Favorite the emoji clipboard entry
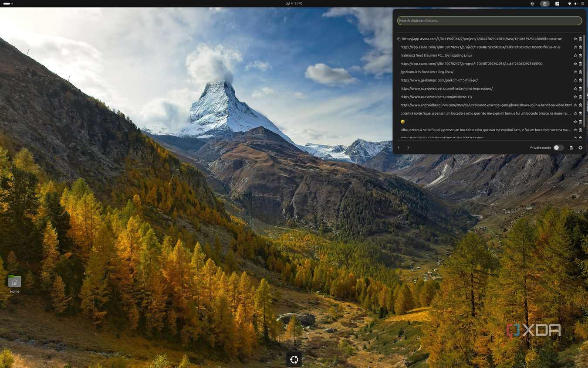 tap(575, 122)
